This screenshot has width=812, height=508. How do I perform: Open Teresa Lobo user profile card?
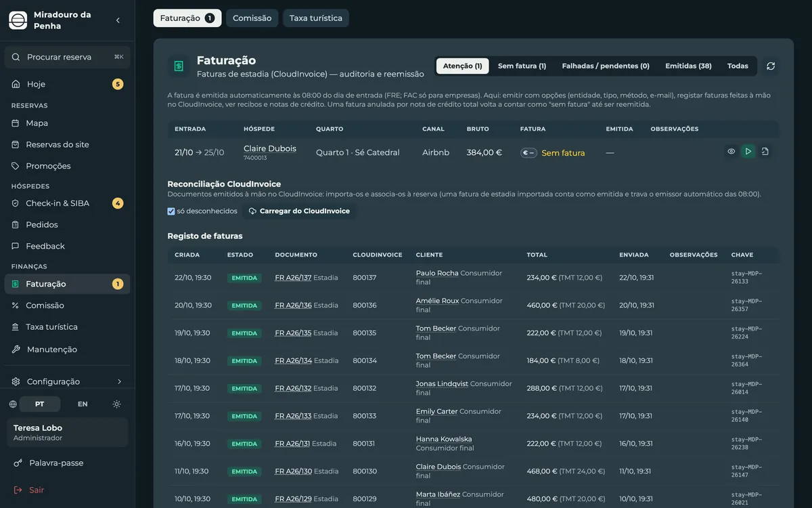coord(68,433)
